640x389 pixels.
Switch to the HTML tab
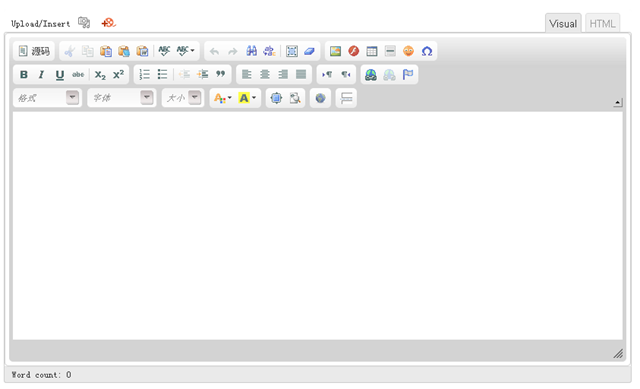(x=602, y=23)
